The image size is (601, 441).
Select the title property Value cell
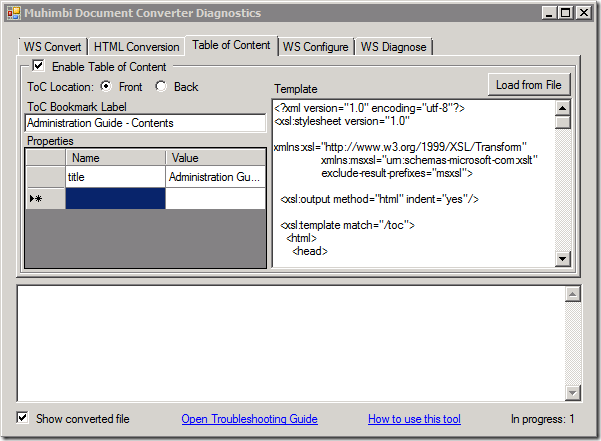pos(216,177)
